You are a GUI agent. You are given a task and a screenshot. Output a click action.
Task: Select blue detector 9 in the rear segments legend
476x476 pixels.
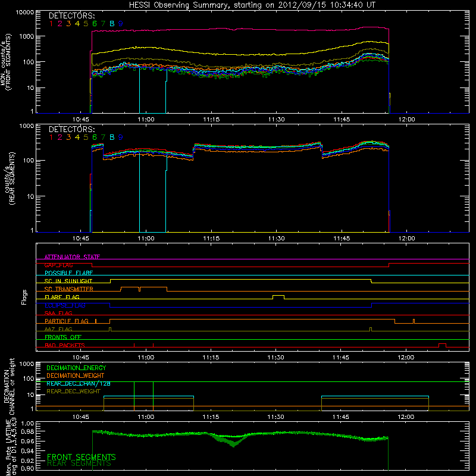point(121,137)
